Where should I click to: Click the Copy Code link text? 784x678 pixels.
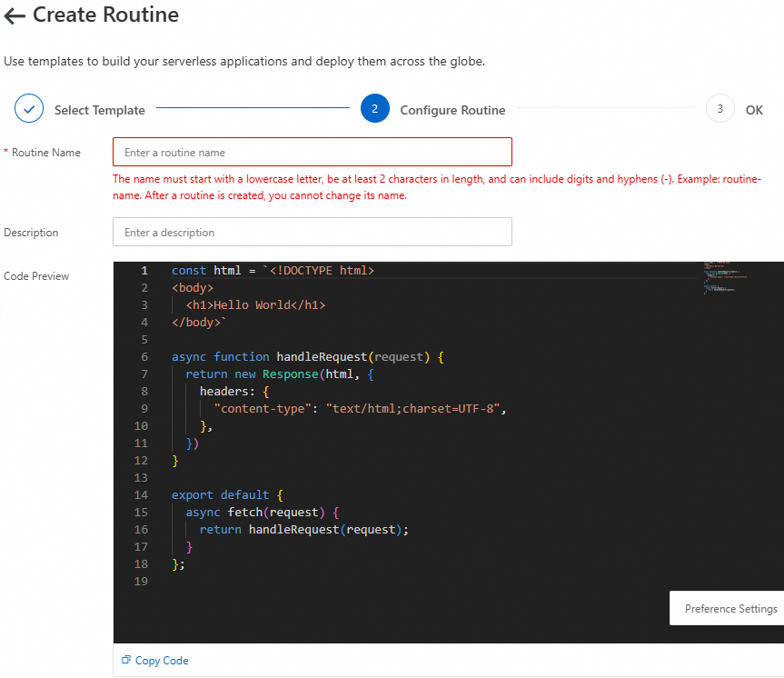click(162, 661)
